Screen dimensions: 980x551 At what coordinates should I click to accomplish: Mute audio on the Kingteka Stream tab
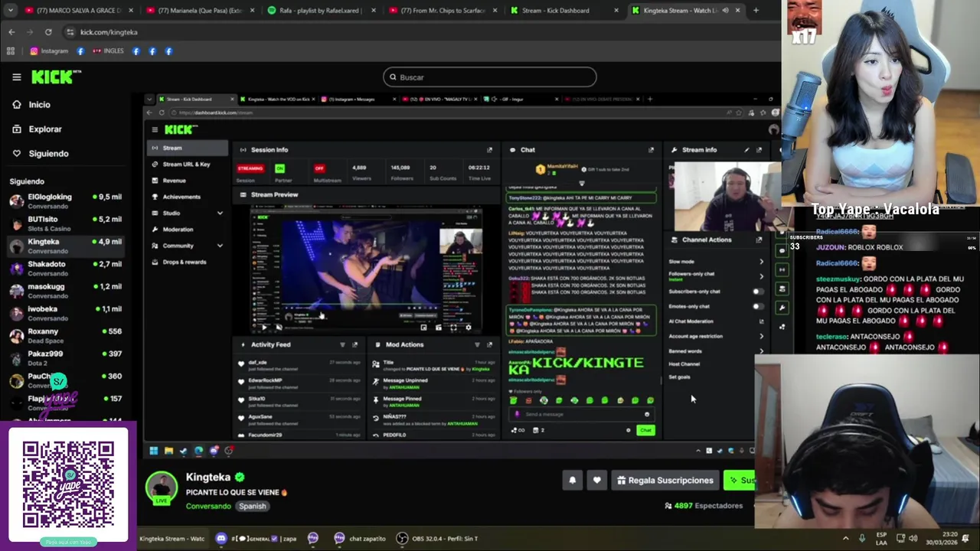pos(725,11)
